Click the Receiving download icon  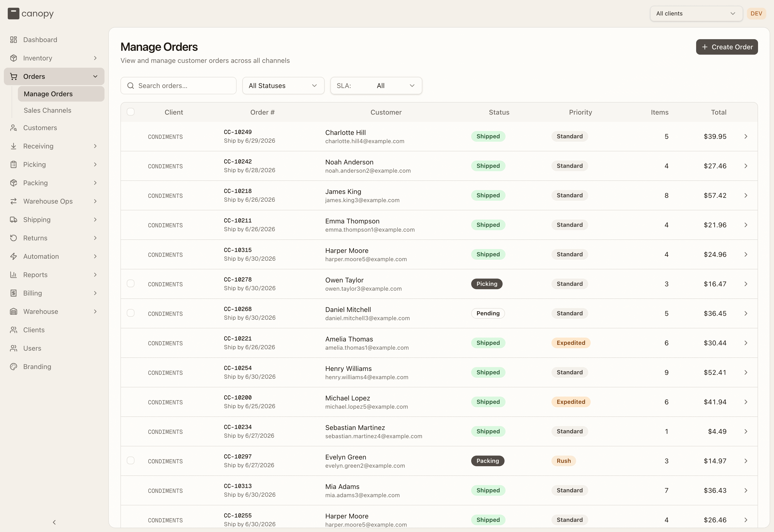(x=13, y=146)
